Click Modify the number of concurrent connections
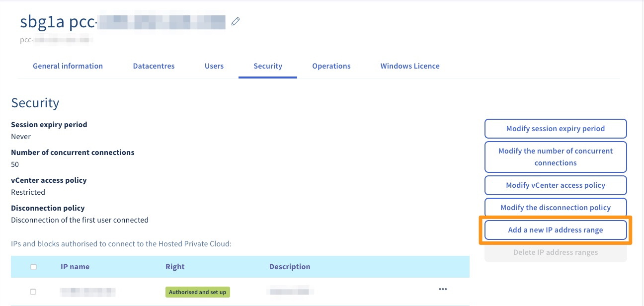 tap(555, 156)
